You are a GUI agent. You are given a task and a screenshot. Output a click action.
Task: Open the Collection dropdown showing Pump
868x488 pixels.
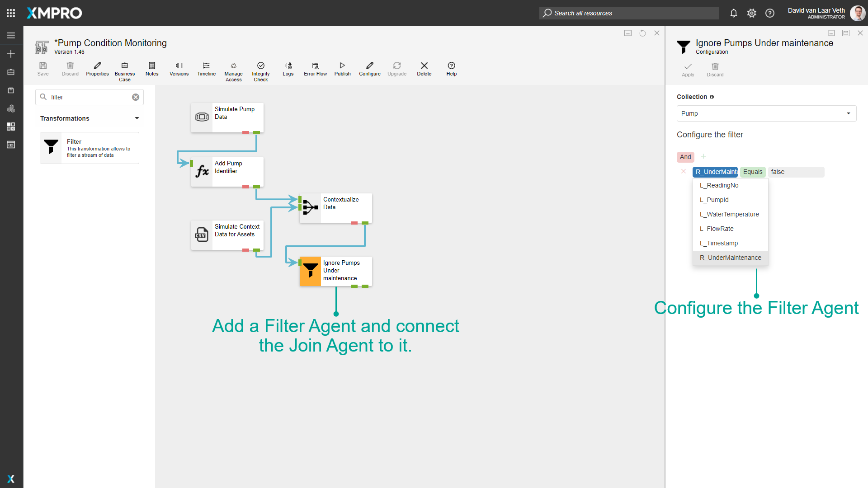(766, 113)
